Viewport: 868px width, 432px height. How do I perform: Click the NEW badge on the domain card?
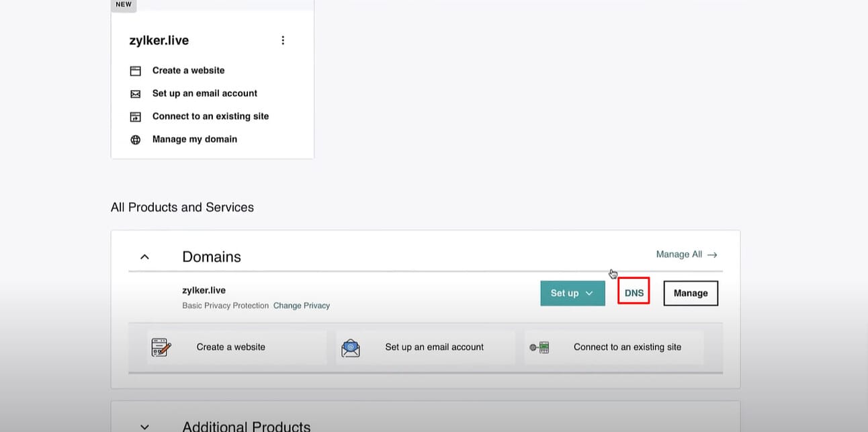(x=124, y=4)
